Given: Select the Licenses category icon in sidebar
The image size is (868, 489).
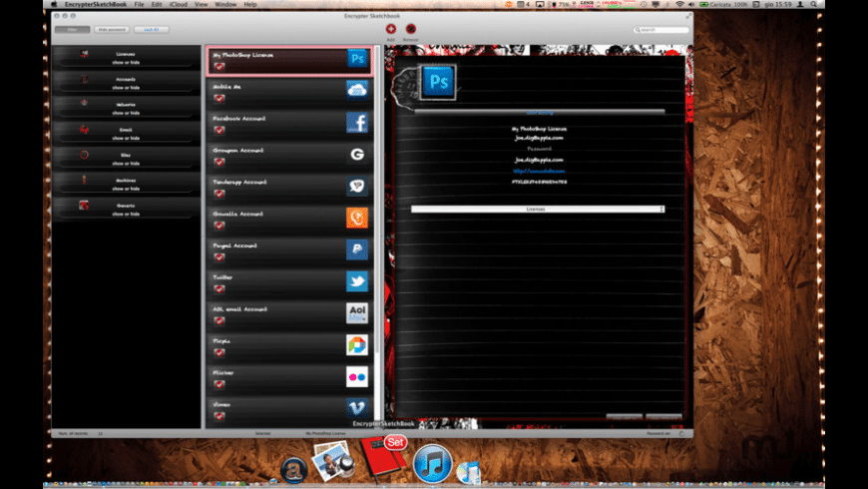Looking at the screenshot, I should click(84, 54).
